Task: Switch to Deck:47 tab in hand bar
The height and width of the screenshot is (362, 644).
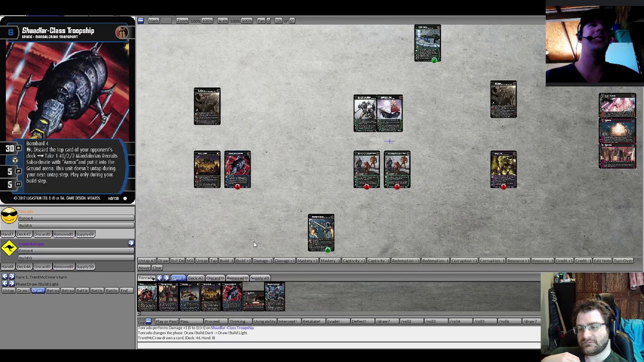Action: (196, 278)
